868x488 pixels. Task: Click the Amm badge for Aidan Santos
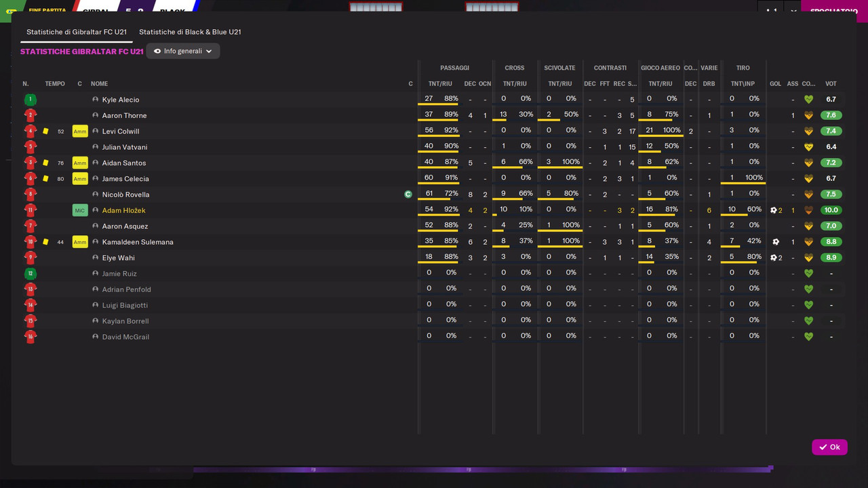(x=80, y=163)
